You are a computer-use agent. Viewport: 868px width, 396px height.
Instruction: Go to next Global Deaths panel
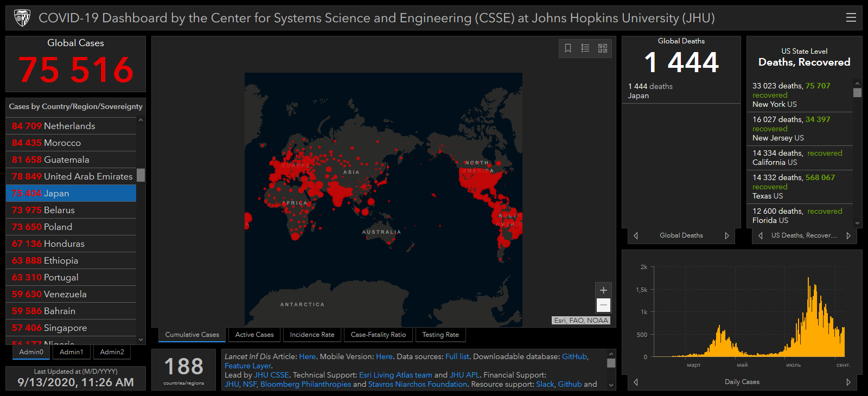tap(727, 235)
